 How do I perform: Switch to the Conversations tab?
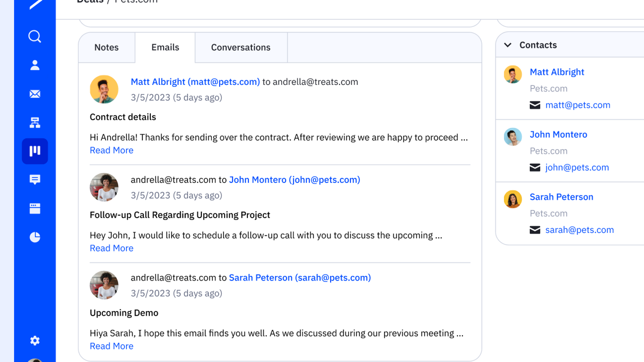pos(241,47)
